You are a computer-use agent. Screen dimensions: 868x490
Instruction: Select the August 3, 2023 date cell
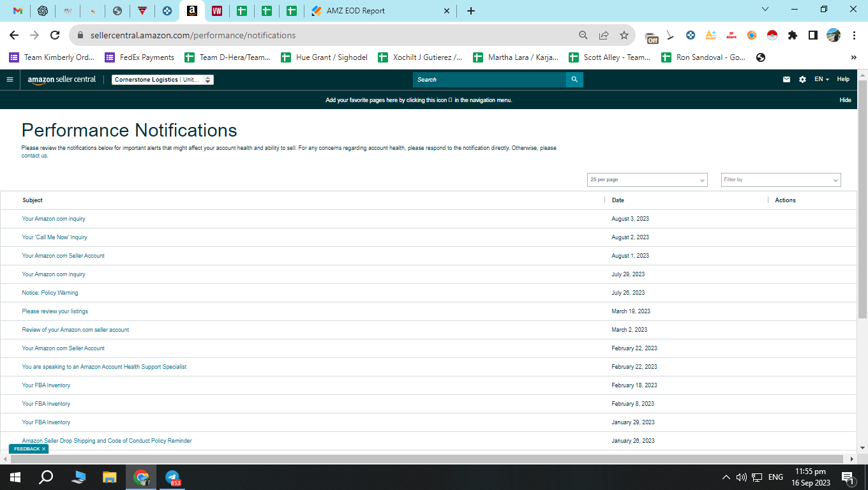[630, 219]
